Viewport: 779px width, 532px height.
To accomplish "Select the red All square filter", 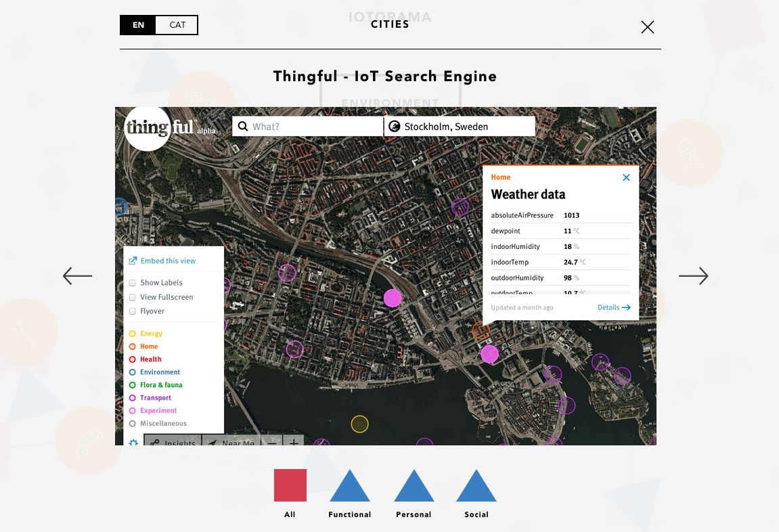I will 290,485.
